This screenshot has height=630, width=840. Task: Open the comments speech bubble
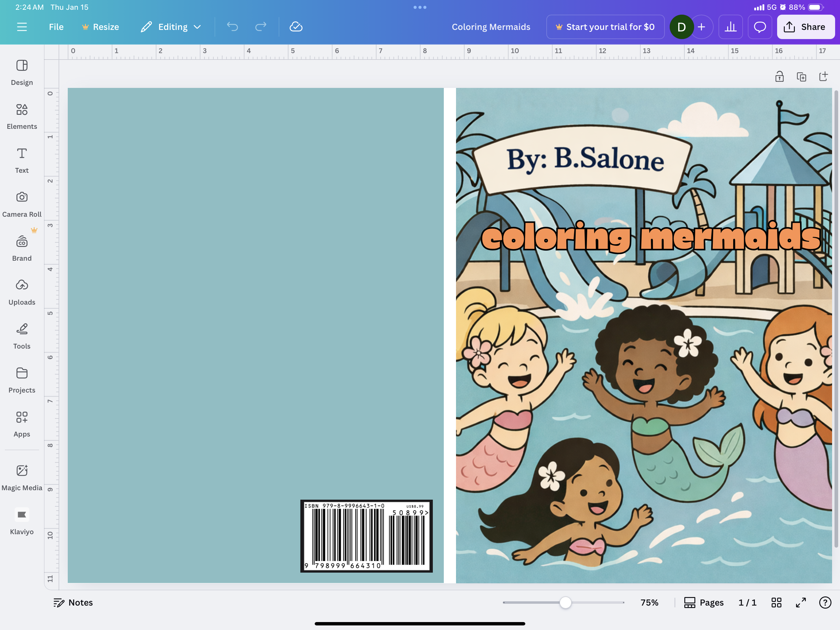(x=759, y=27)
